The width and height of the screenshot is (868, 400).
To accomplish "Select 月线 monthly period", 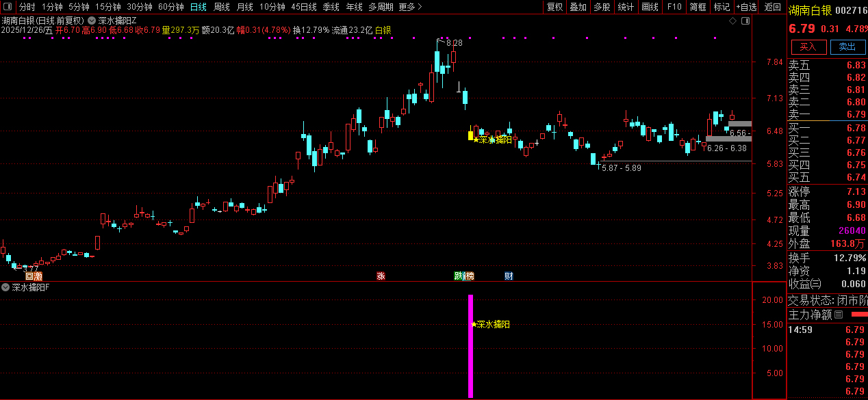I will [244, 7].
